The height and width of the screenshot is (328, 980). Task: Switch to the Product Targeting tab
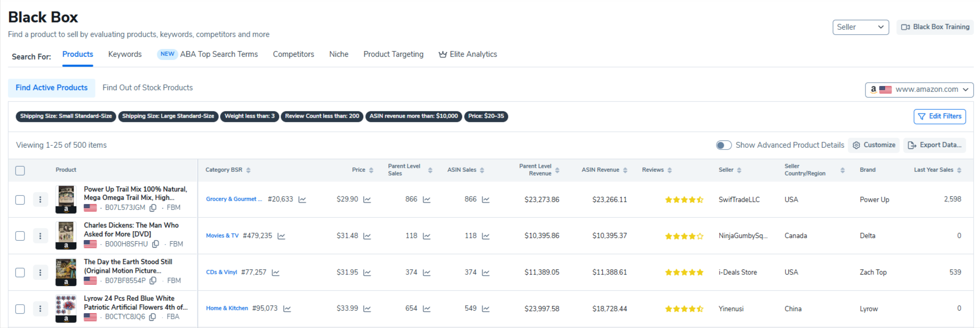pos(394,54)
